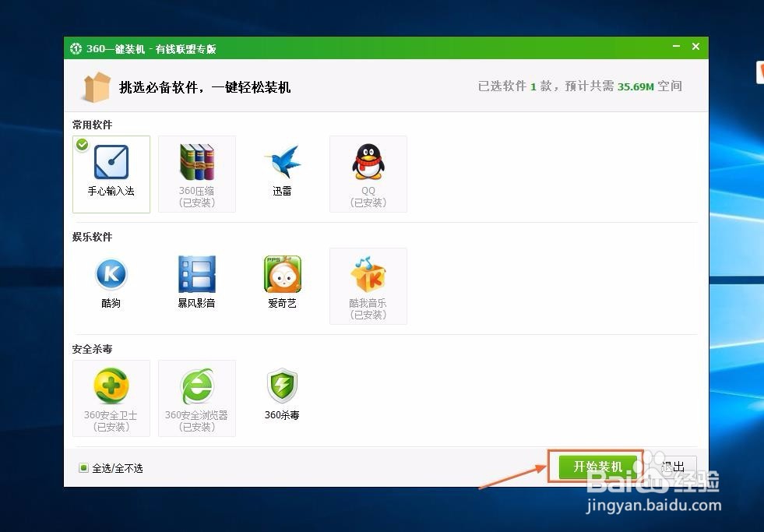Viewport: 764px width, 532px height.
Task: Select the 酷我音乐 (已安装) icon
Action: click(368, 277)
